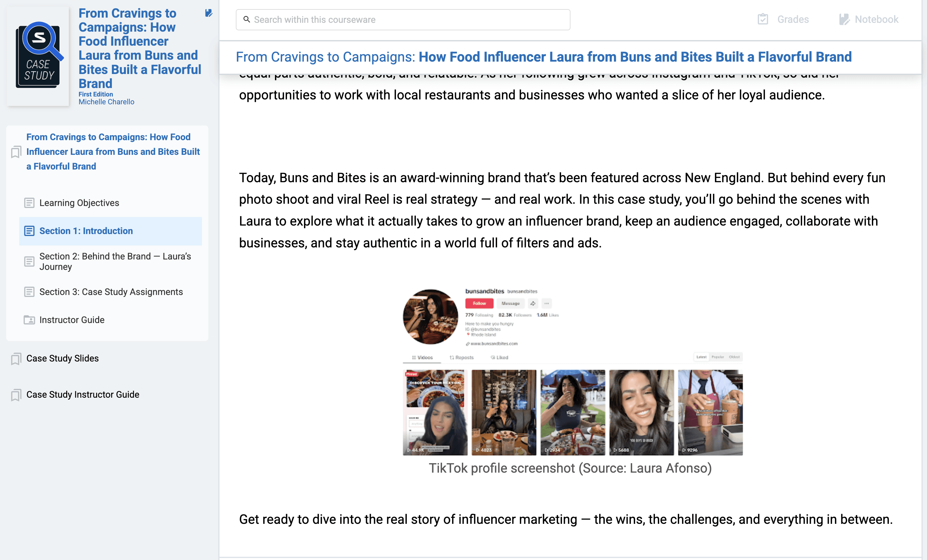Click the TikTok profile screenshot image

point(572,372)
